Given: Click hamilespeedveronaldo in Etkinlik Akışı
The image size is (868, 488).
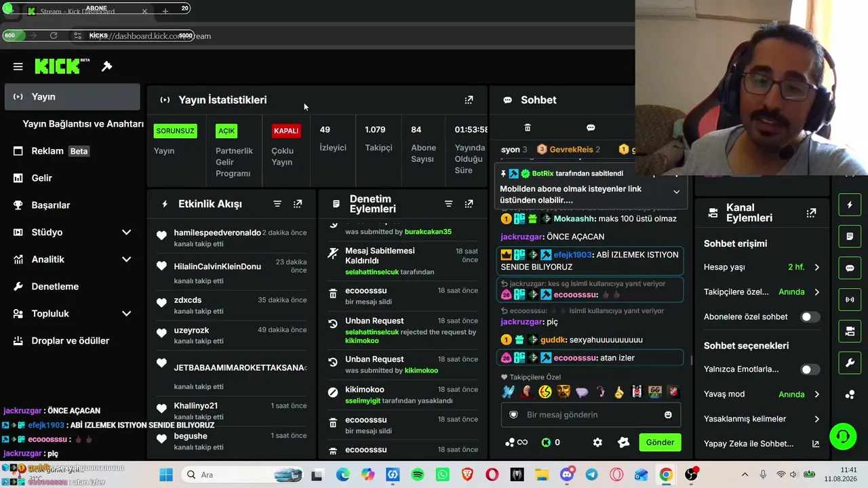Looking at the screenshot, I should pyautogui.click(x=217, y=232).
